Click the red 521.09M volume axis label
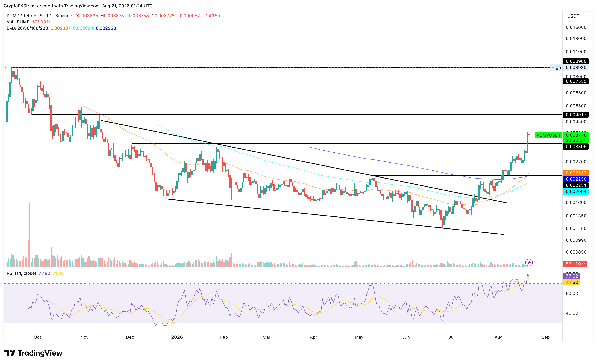 575,264
